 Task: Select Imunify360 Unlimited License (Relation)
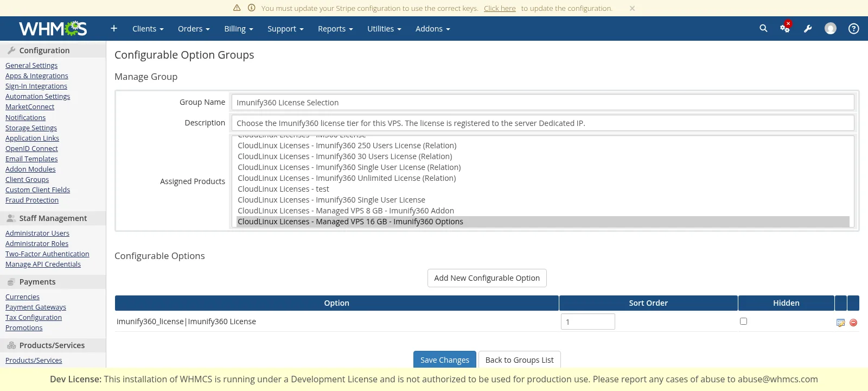542,178
